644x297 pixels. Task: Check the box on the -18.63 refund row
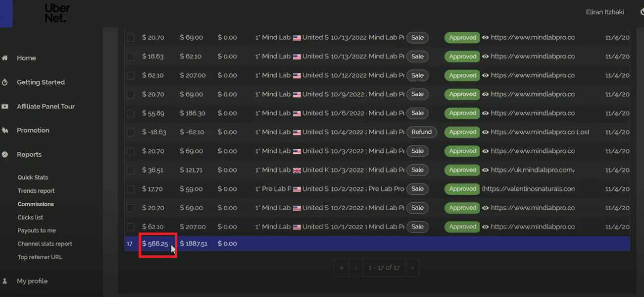[x=131, y=132]
